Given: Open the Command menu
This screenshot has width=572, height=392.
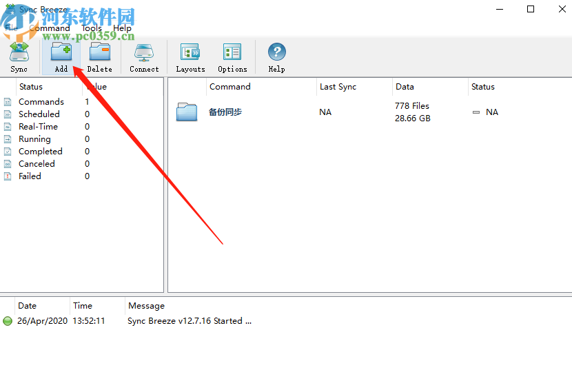Looking at the screenshot, I should click(x=50, y=28).
